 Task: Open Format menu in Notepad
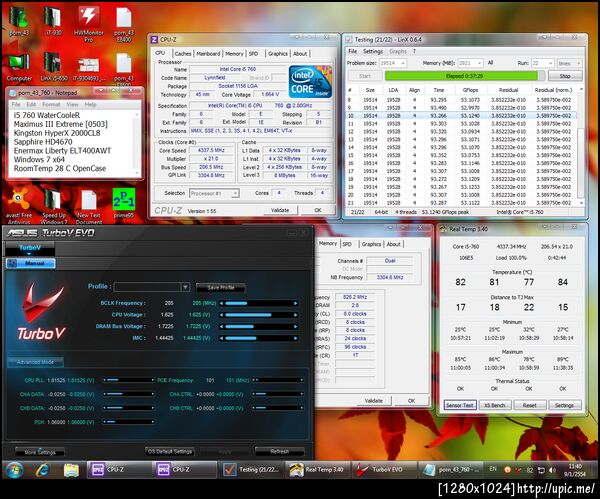[x=51, y=104]
